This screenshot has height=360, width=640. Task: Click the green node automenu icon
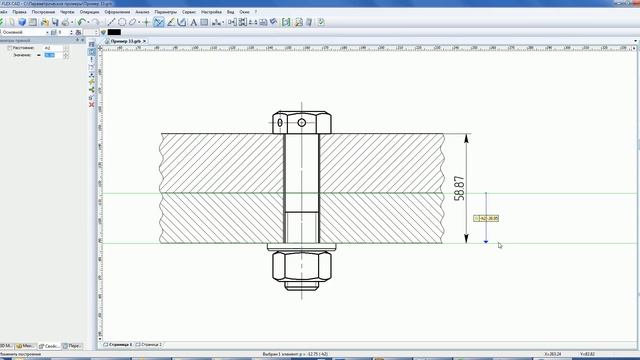click(91, 90)
